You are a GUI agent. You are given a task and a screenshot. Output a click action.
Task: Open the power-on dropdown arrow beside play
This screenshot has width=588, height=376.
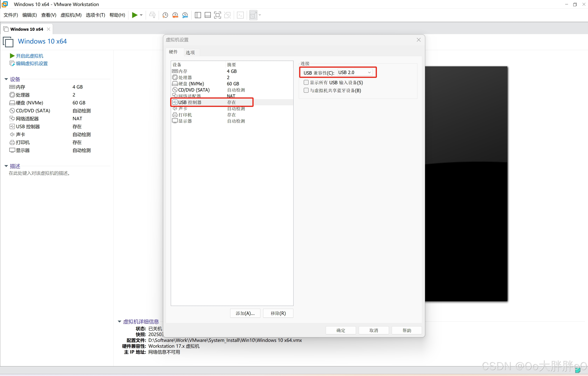click(x=141, y=15)
